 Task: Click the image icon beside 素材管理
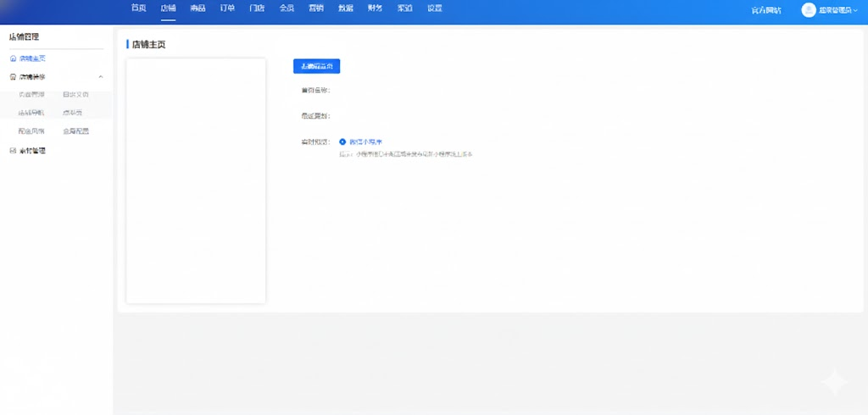click(14, 151)
